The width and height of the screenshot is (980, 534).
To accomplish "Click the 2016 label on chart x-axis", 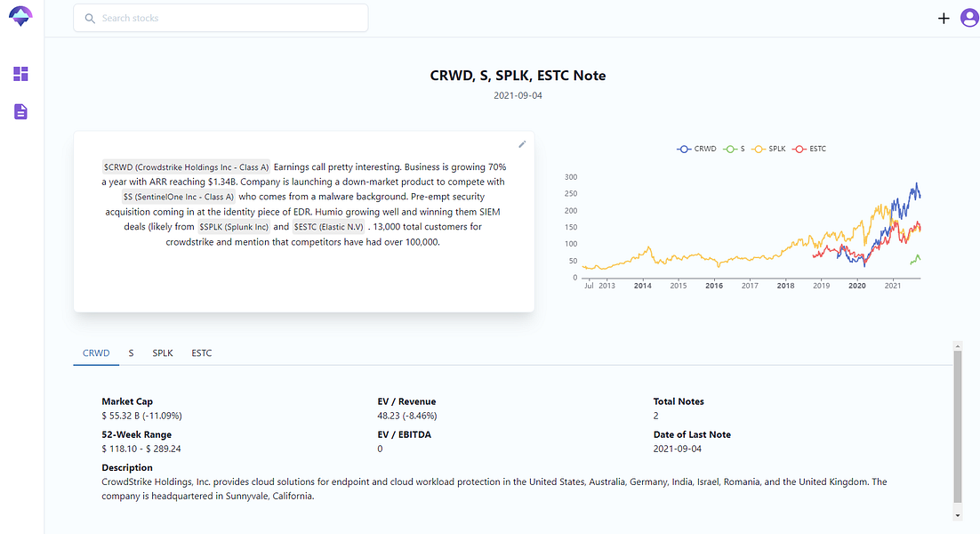I will (x=714, y=286).
